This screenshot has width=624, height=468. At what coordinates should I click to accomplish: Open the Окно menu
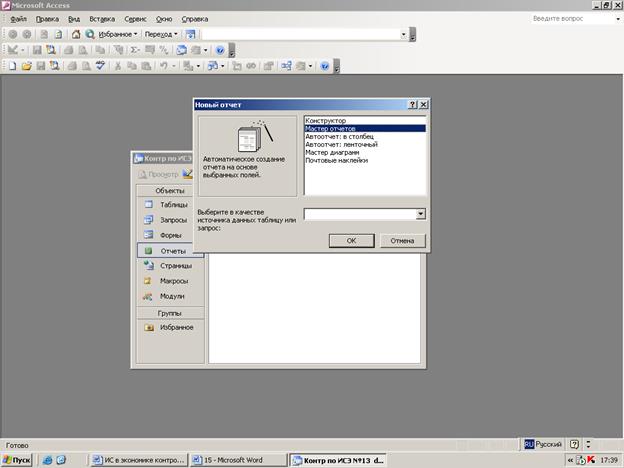164,19
